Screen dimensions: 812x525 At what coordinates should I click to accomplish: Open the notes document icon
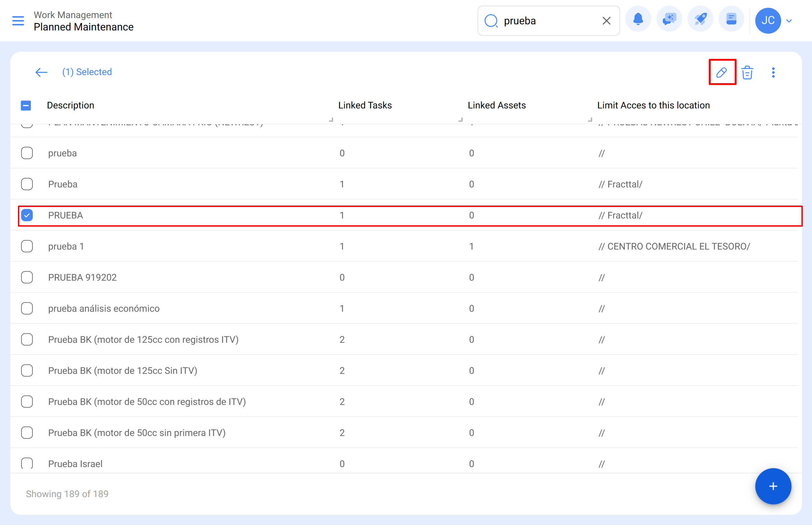731,19
